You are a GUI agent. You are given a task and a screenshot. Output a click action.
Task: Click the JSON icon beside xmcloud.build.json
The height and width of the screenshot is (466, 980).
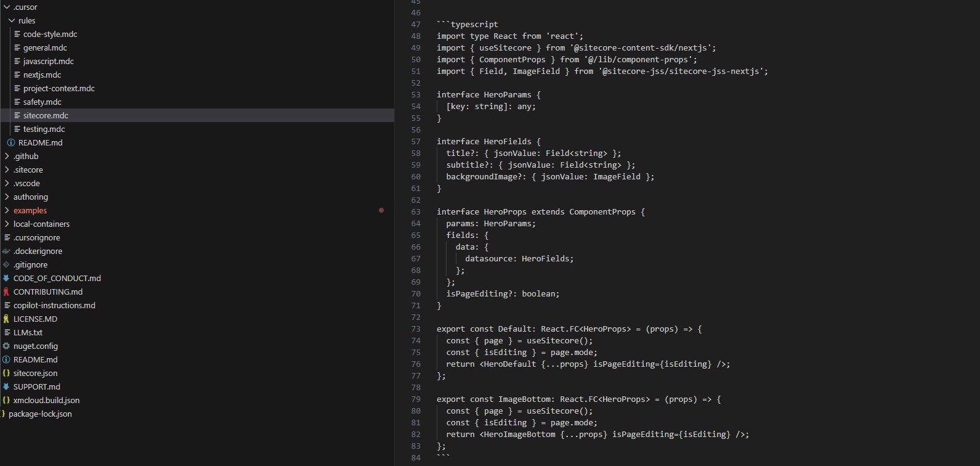(x=6, y=400)
